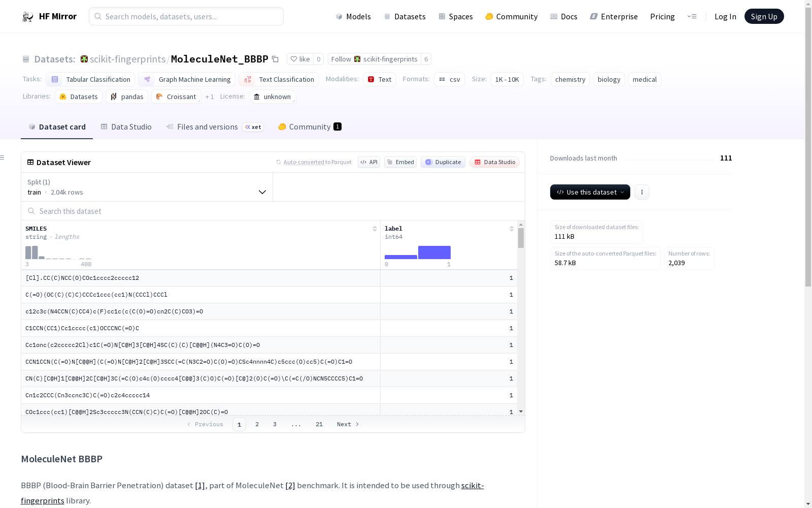Click the scikit-fingerprints link in the description
The width and height of the screenshot is (812, 508).
252,493
